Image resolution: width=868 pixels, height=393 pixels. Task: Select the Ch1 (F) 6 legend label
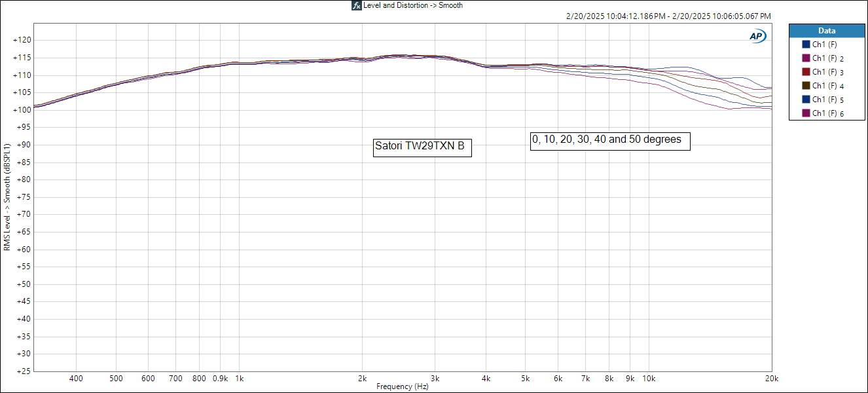827,113
